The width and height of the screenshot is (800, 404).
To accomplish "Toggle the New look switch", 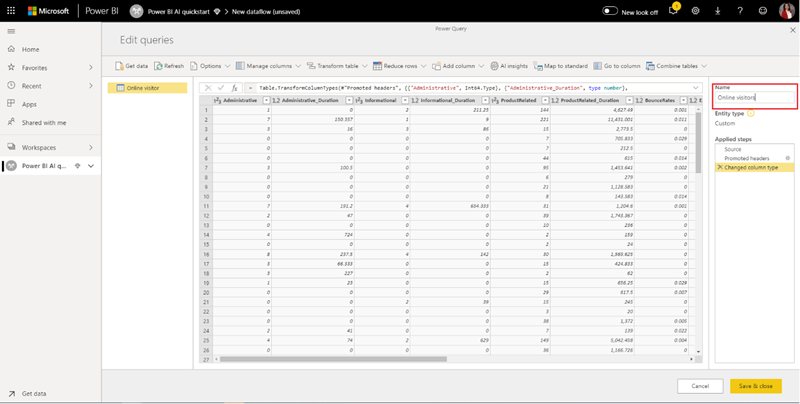I will (x=610, y=11).
